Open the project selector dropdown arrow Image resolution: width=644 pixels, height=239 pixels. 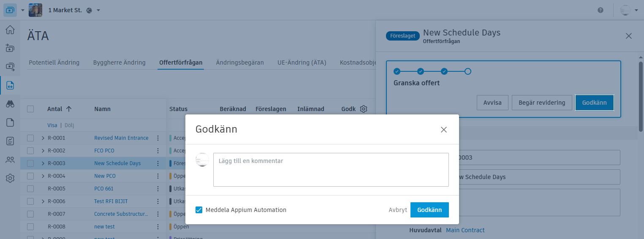pos(98,10)
